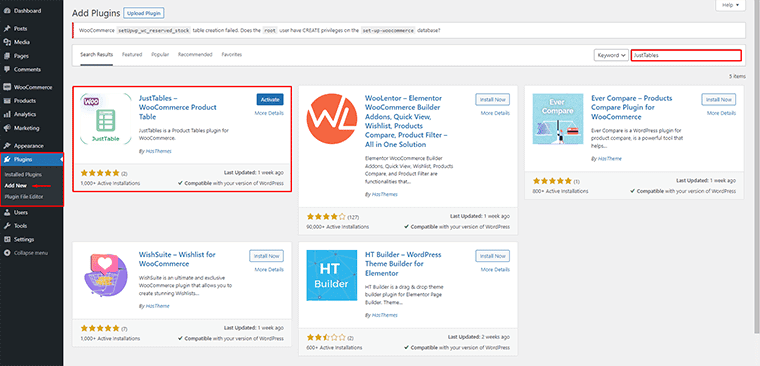Open the Ever Compare plugin thumbnail

click(x=558, y=119)
